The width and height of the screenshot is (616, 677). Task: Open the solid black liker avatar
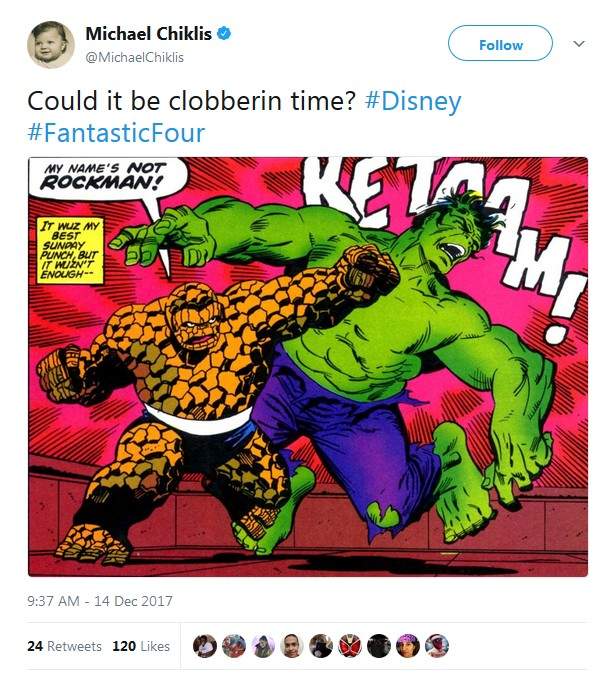click(x=378, y=646)
